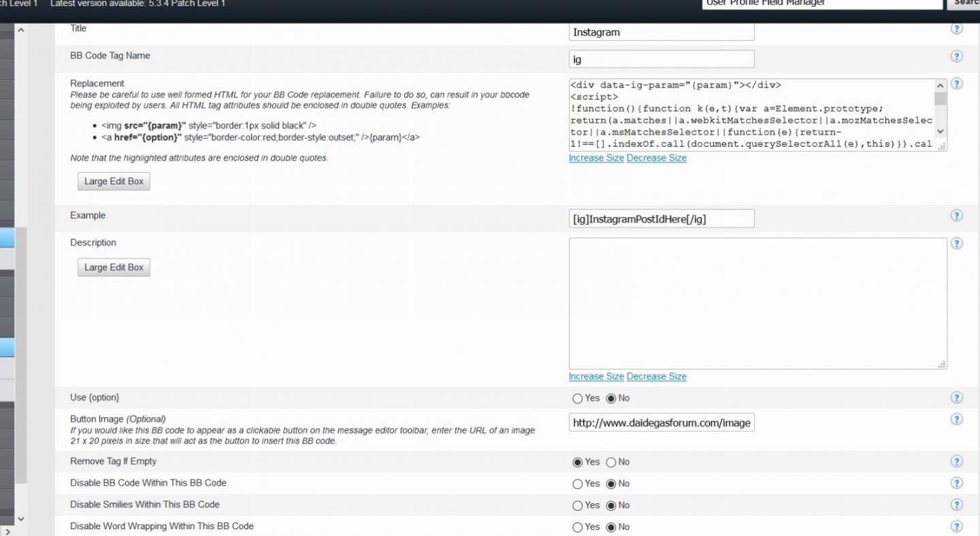
Task: Open help icon for Remove Tag If Empty
Action: pyautogui.click(x=956, y=462)
